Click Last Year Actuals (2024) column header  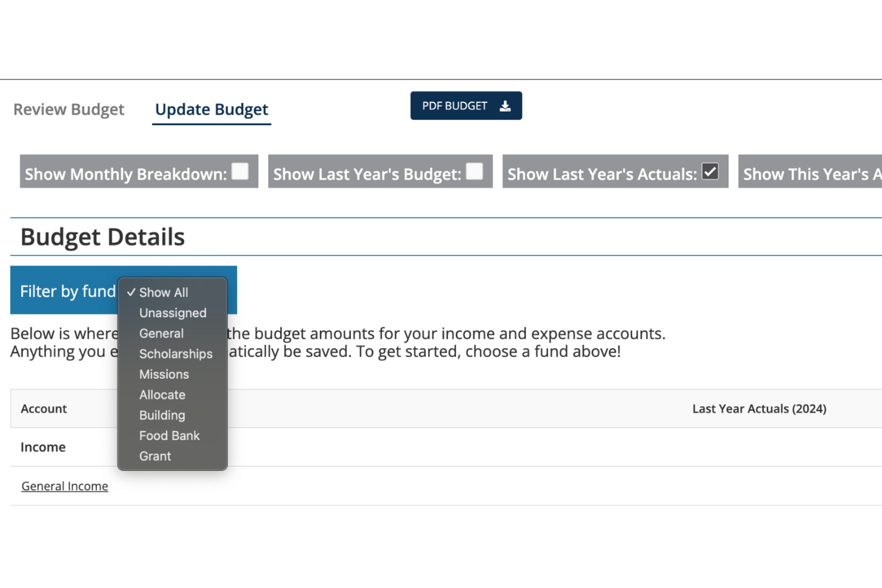tap(759, 409)
